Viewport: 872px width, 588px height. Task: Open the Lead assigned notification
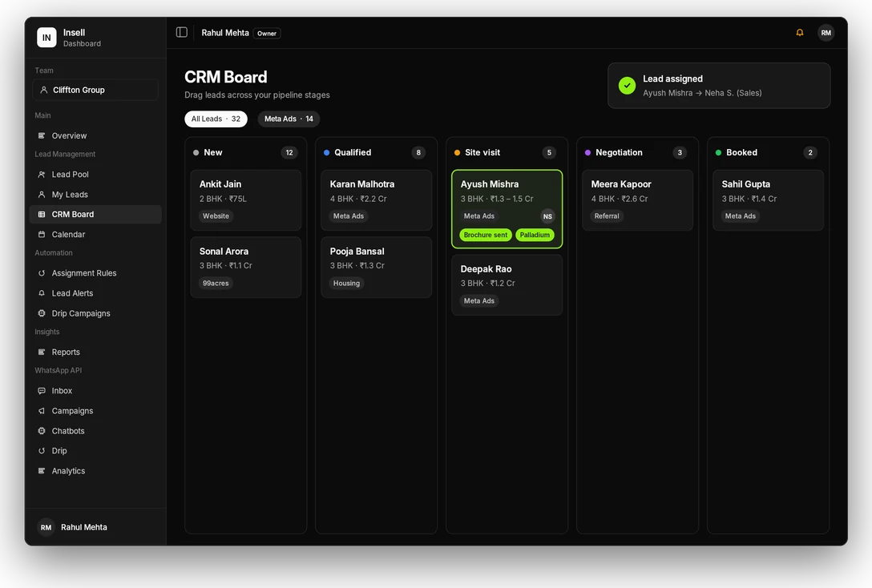[x=719, y=86]
